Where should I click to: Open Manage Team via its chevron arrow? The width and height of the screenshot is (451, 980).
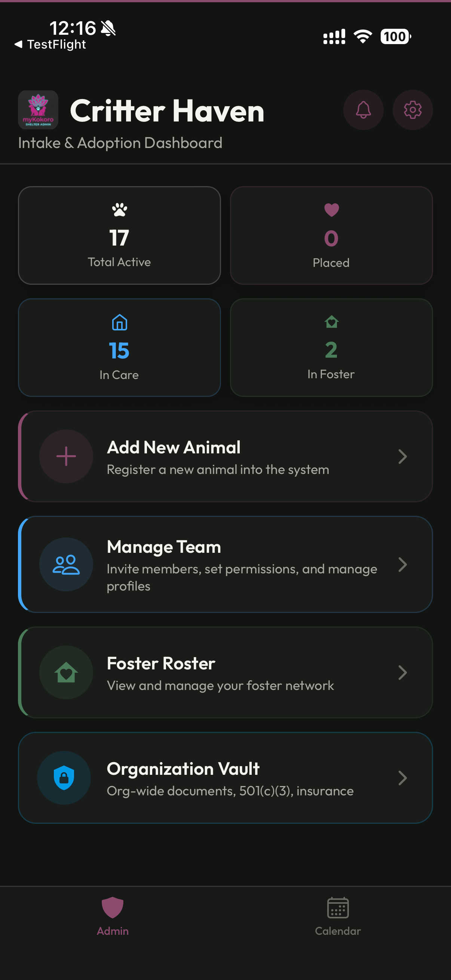pyautogui.click(x=403, y=564)
